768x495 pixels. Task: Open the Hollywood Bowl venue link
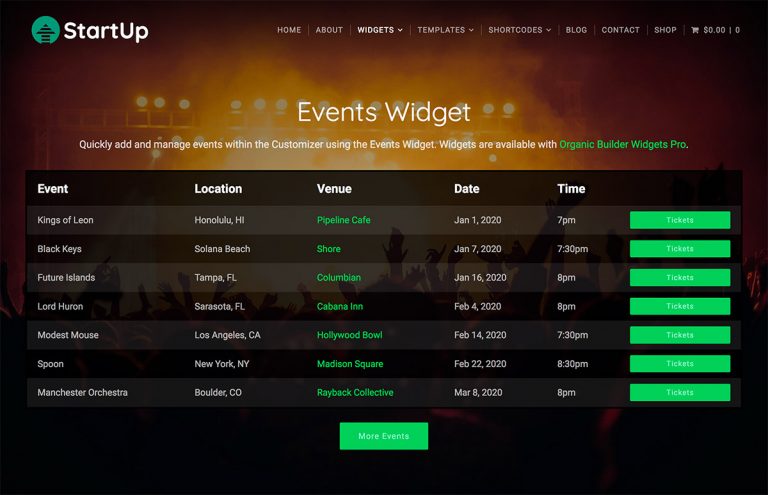click(x=349, y=335)
